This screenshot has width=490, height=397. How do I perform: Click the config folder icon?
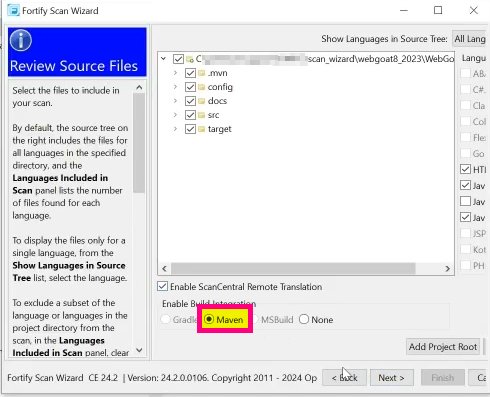click(x=201, y=87)
